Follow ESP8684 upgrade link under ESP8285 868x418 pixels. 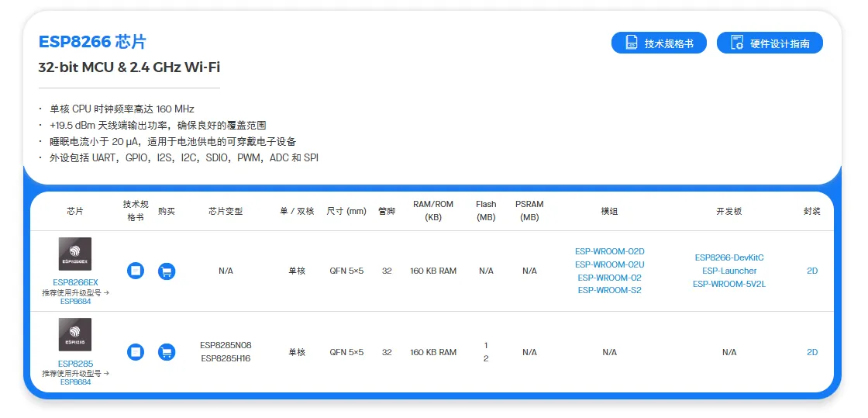(x=75, y=382)
